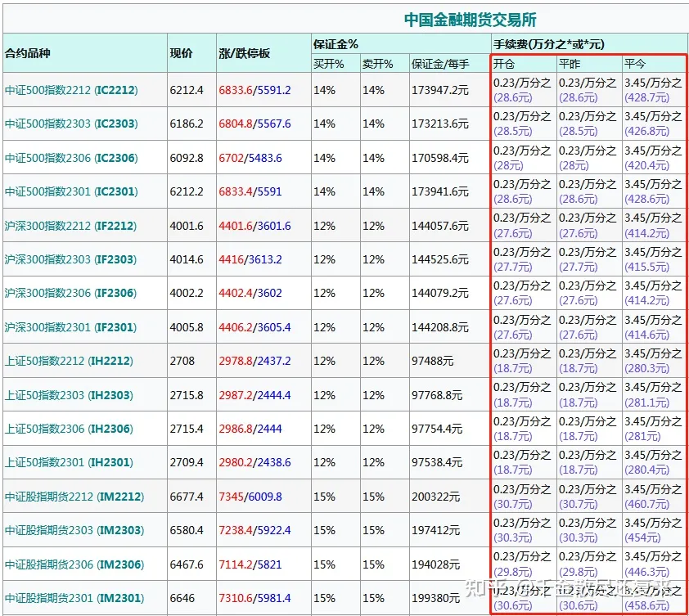Viewport: 689px width, 616px height.
Task: Select the IM2301 price 6646
Action: [x=182, y=598]
